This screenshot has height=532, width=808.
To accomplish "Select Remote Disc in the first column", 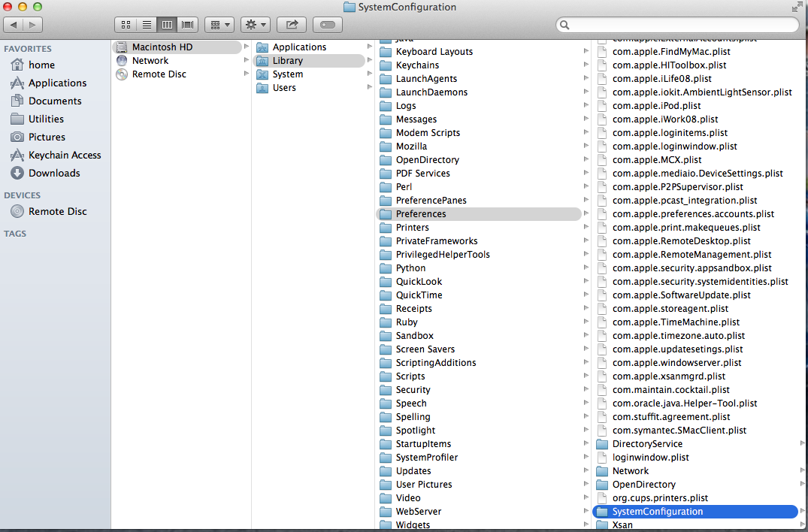I will [178, 74].
